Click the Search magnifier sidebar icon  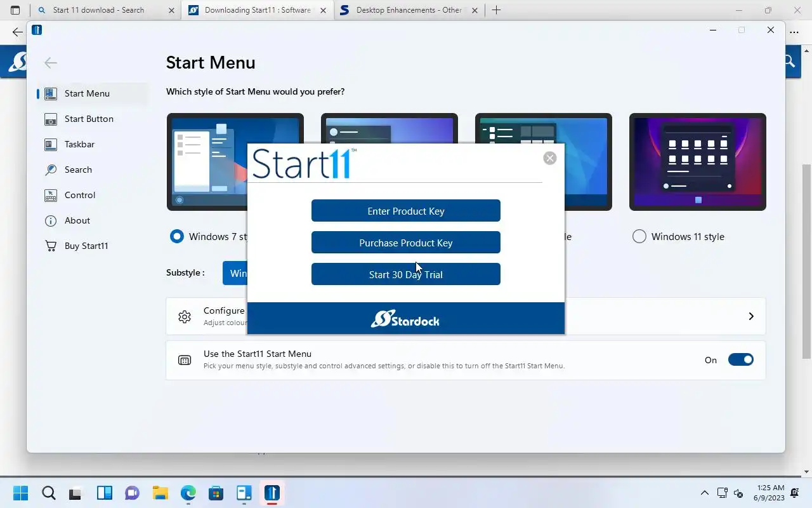(51, 170)
